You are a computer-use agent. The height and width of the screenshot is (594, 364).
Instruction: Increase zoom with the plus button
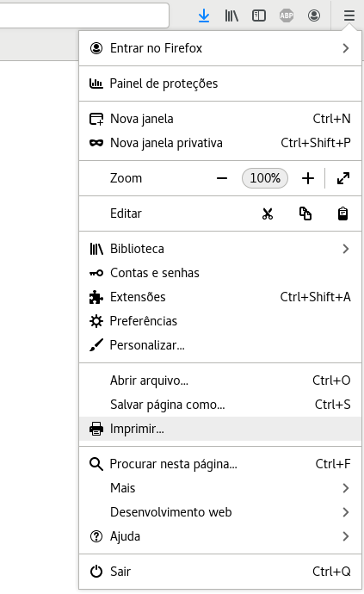pos(308,178)
